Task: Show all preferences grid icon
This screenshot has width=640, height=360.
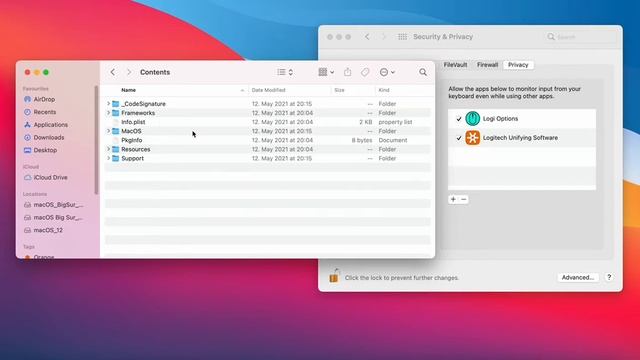Action: point(402,37)
